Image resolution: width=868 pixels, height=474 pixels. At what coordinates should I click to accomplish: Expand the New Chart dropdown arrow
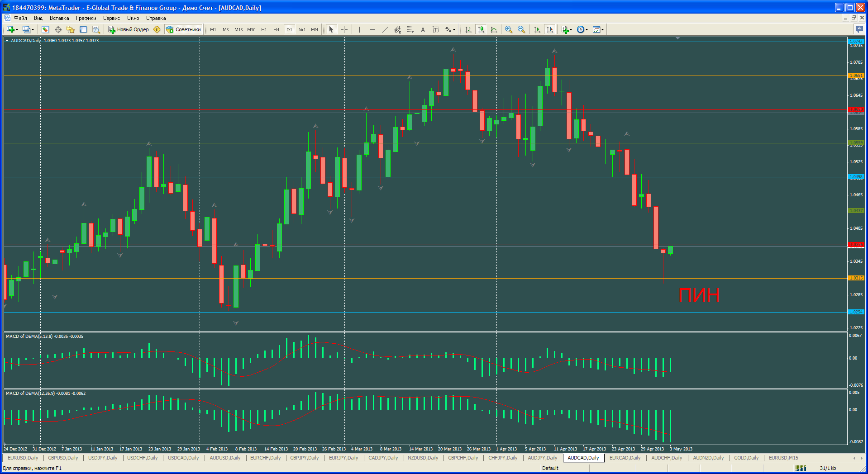point(17,30)
